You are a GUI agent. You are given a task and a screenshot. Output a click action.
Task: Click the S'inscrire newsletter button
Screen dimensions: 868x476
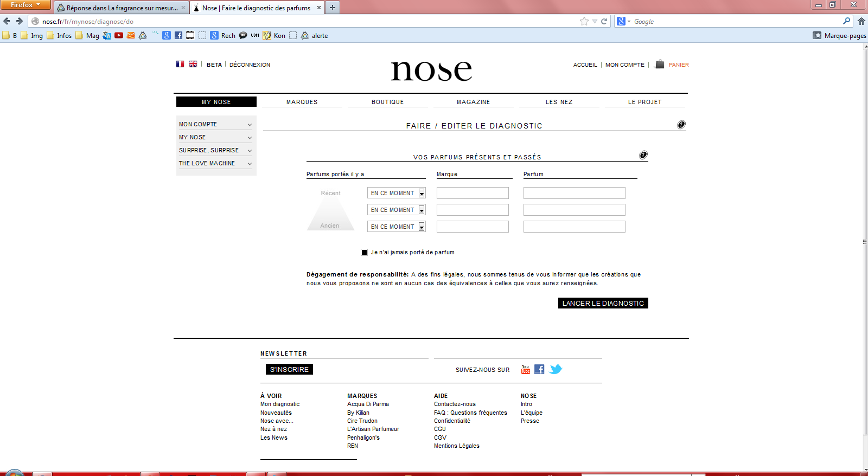click(x=289, y=369)
